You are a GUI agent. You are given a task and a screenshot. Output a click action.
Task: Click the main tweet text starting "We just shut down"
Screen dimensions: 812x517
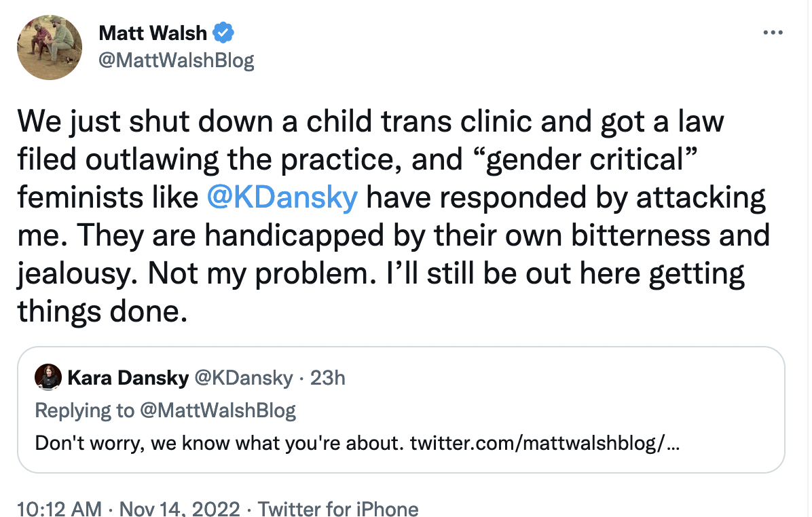[394, 216]
